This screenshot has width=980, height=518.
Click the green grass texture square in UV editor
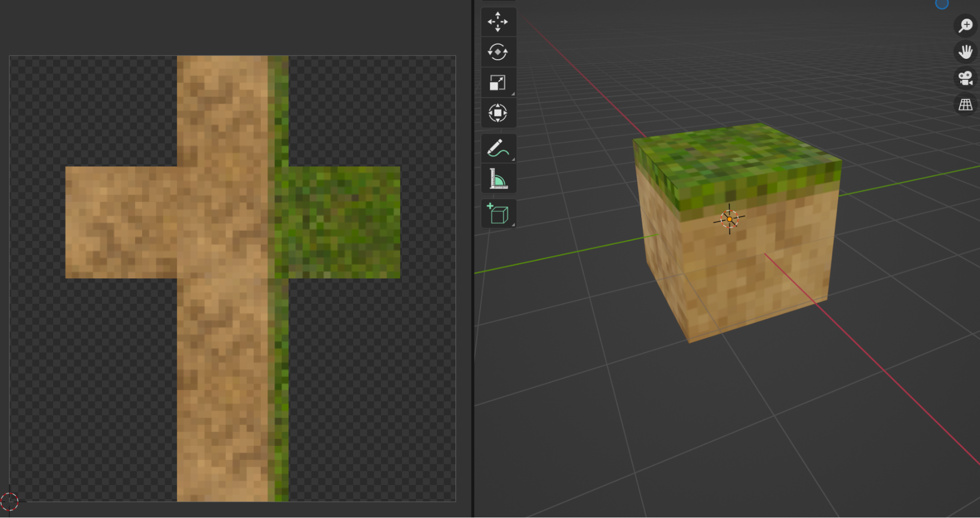tap(344, 222)
